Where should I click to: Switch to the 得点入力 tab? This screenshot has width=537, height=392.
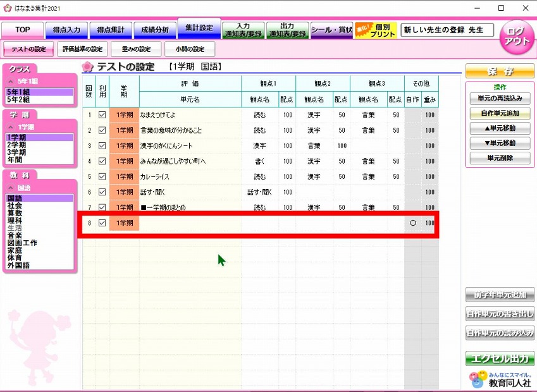click(x=66, y=30)
